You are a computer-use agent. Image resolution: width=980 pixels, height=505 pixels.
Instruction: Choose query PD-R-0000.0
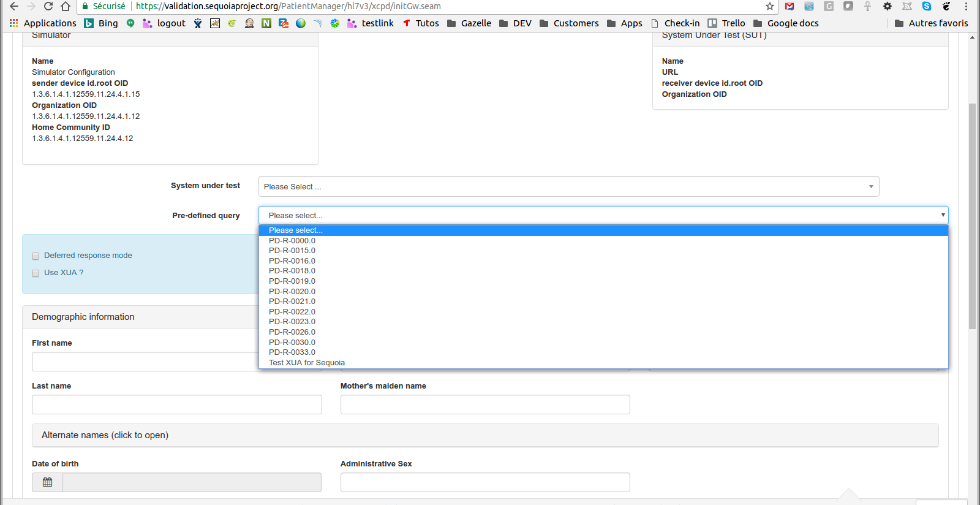point(603,241)
